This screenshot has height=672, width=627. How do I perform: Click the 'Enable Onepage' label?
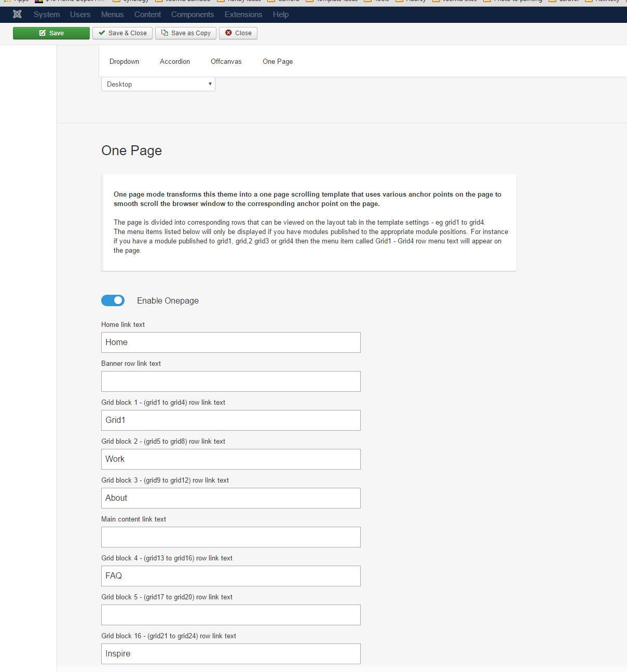coord(168,300)
